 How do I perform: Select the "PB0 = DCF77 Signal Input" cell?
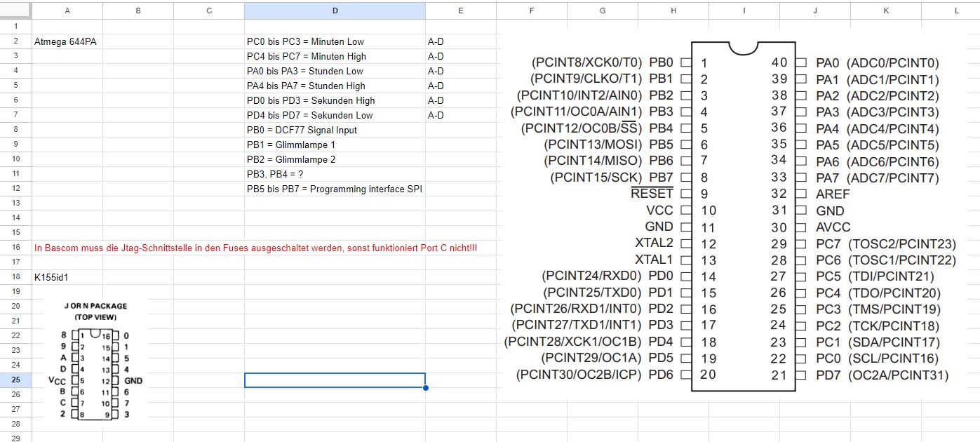click(302, 130)
